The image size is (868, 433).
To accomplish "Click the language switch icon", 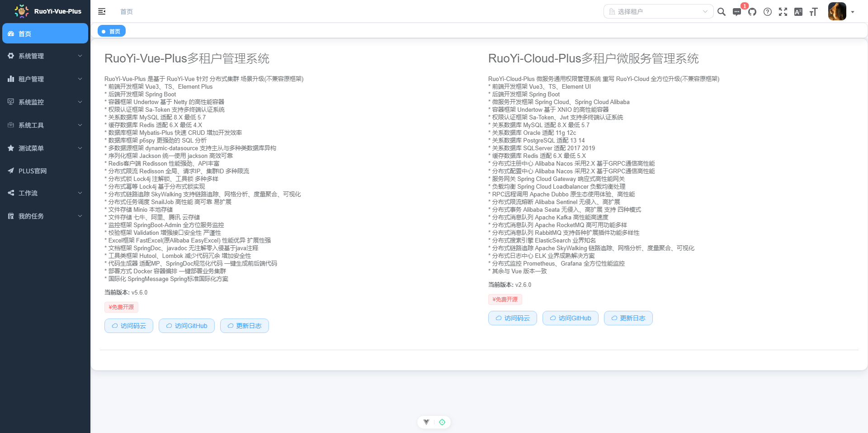I will tap(798, 12).
